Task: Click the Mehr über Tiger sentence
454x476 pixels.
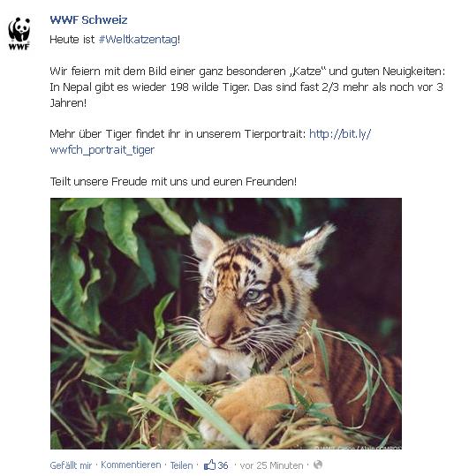Action: point(178,134)
